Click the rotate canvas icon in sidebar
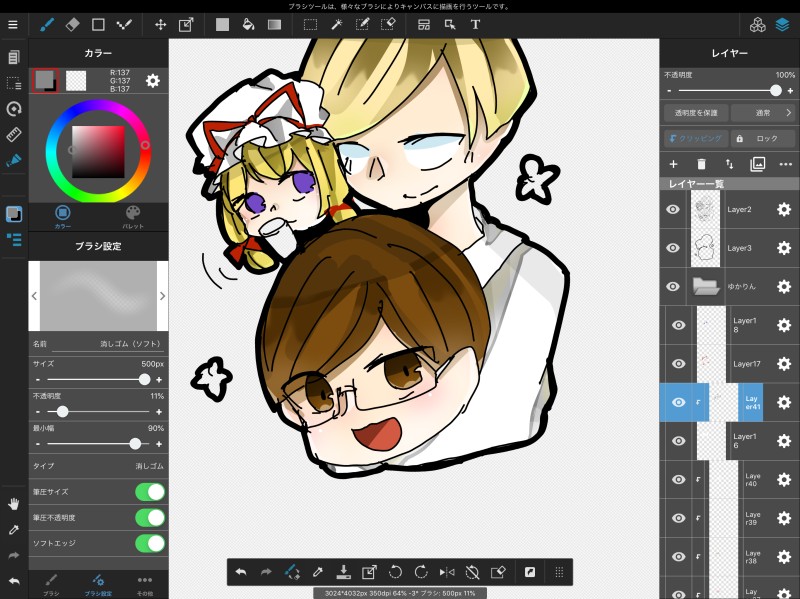 [x=14, y=108]
